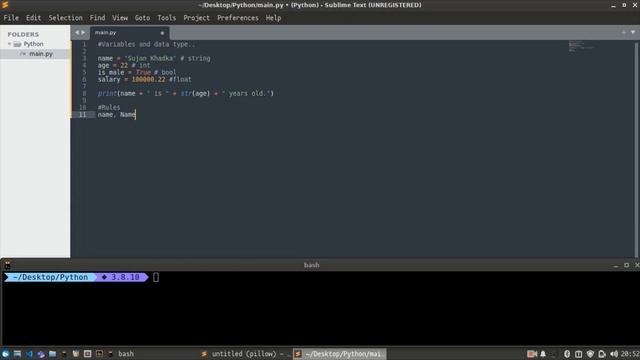640x360 pixels.
Task: Click the 'name, Name' text on line 11
Action: click(x=116, y=115)
